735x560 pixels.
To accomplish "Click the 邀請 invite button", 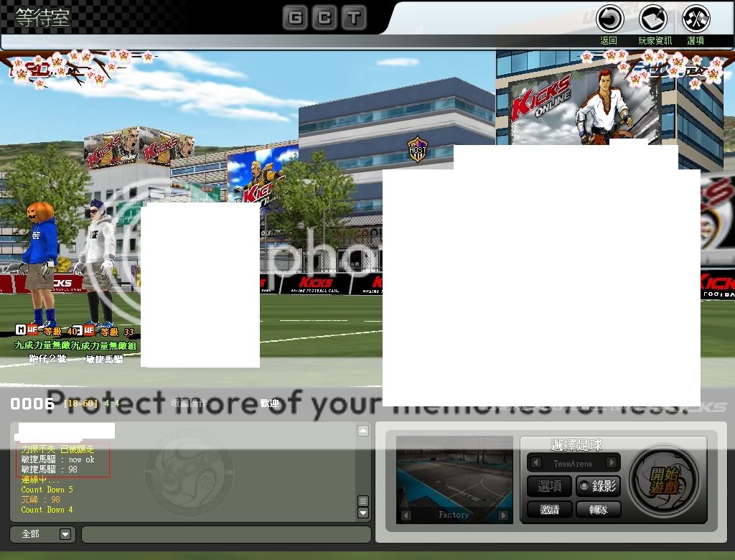I will [x=549, y=509].
